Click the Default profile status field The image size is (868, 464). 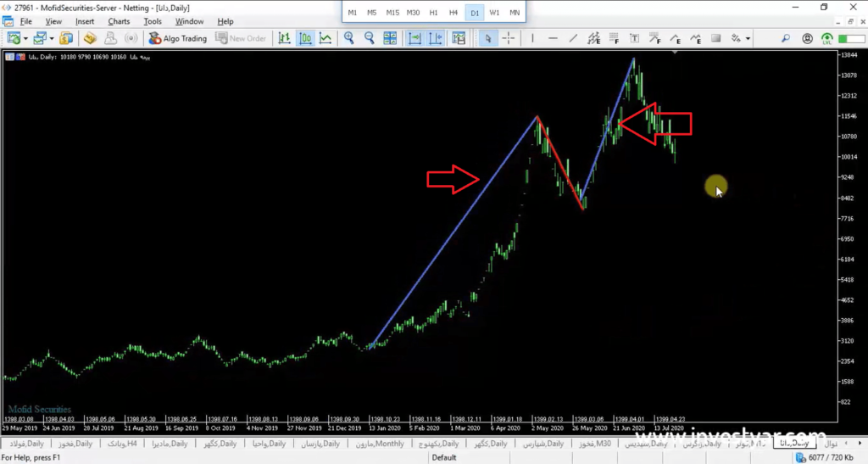coord(444,457)
